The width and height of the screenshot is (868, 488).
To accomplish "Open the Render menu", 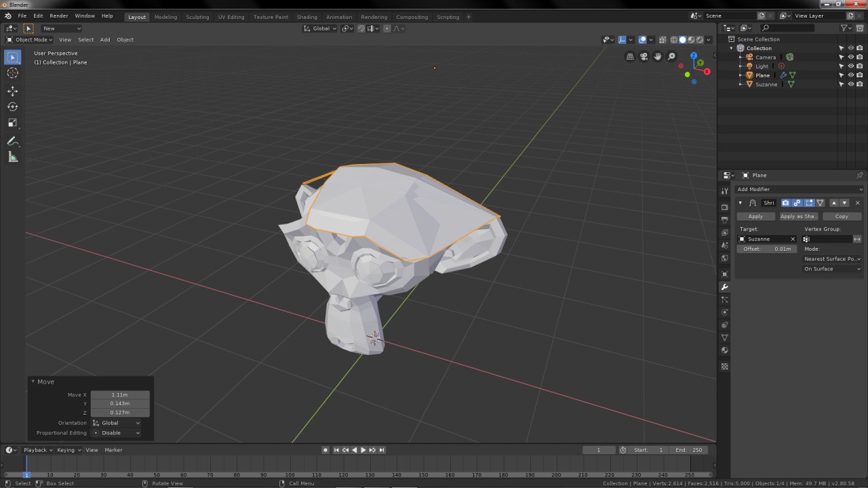I will click(x=58, y=16).
